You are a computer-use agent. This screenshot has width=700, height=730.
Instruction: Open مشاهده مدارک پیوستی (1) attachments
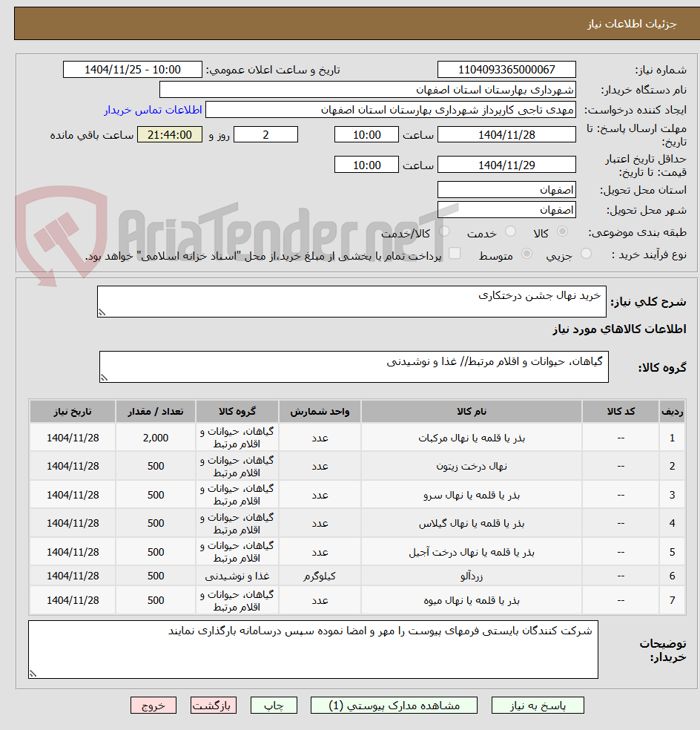[x=394, y=706]
